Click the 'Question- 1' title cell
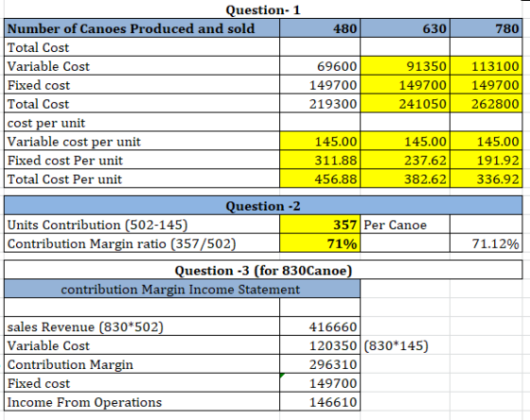The height and width of the screenshot is (420, 530). pyautogui.click(x=263, y=9)
